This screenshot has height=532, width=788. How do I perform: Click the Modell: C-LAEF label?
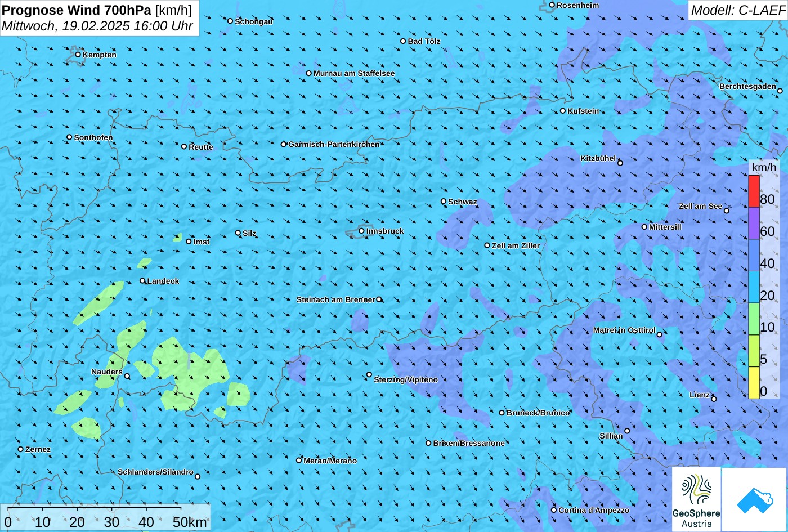[737, 10]
